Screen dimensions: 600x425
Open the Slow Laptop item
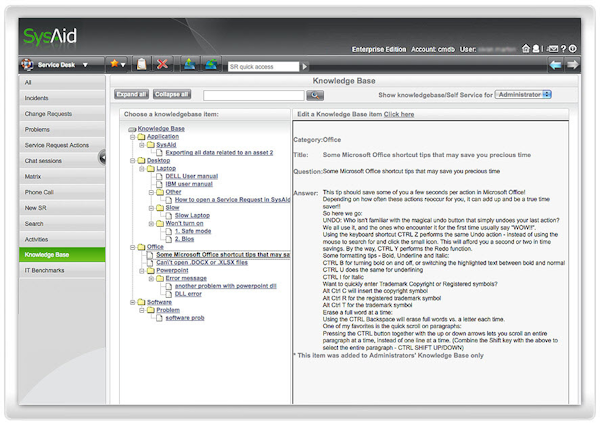click(192, 216)
